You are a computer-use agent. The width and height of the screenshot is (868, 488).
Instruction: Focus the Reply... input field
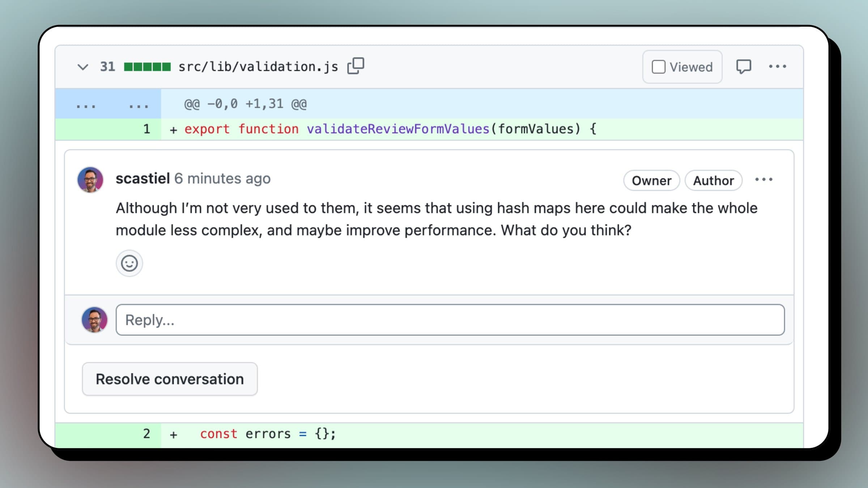click(450, 320)
